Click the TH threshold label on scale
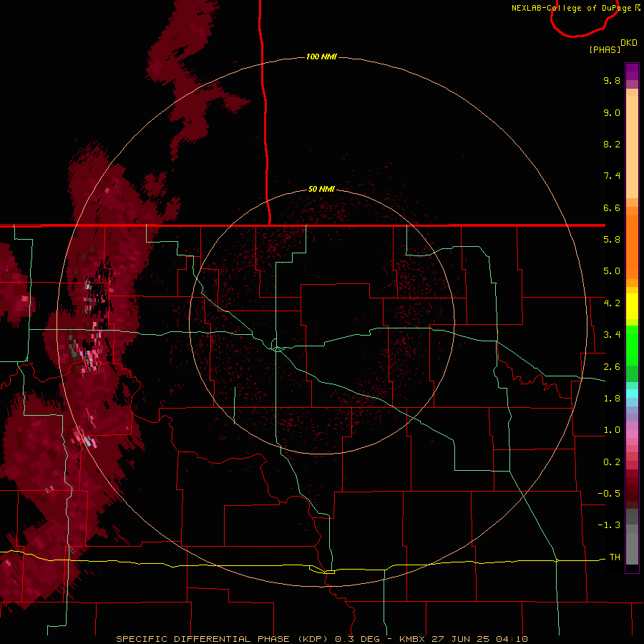 click(x=615, y=557)
